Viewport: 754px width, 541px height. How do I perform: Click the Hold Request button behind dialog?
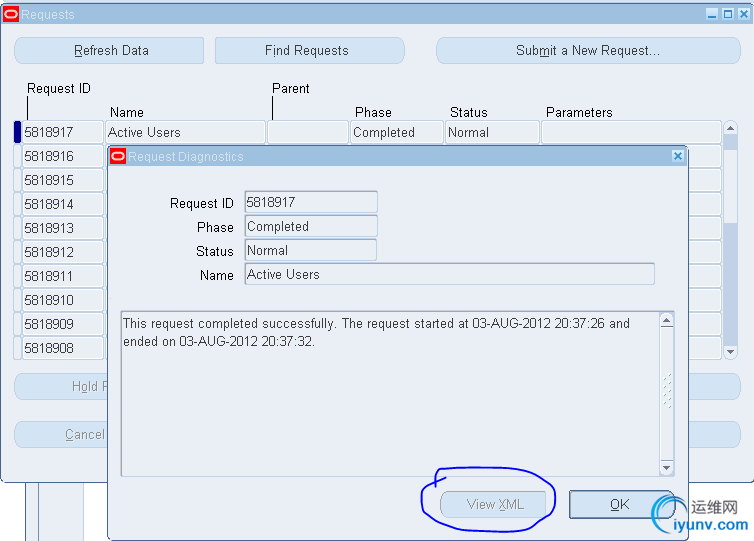tap(61, 387)
